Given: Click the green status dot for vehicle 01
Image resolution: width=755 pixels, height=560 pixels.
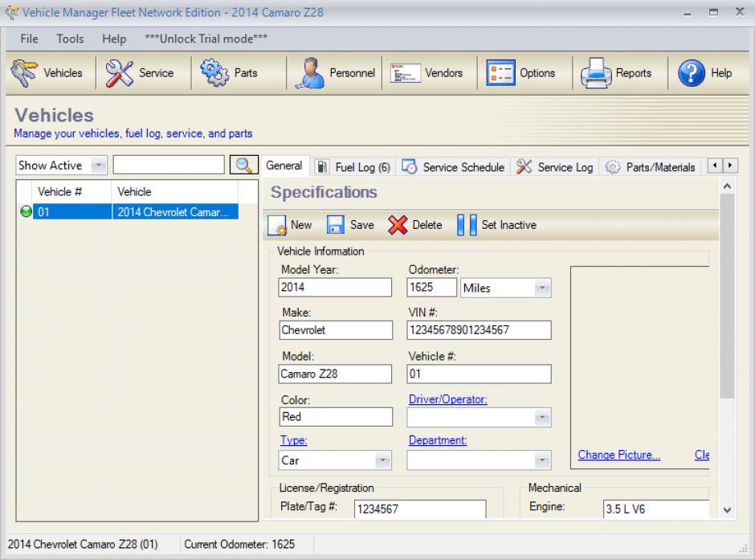Looking at the screenshot, I should 26,212.
